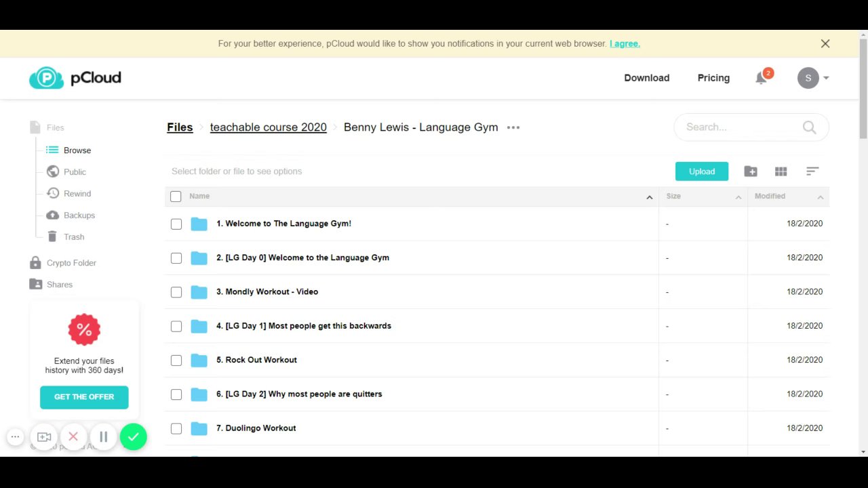This screenshot has width=868, height=488.
Task: Click folder icon of '2. [LG Day 0]' row
Action: 199,258
